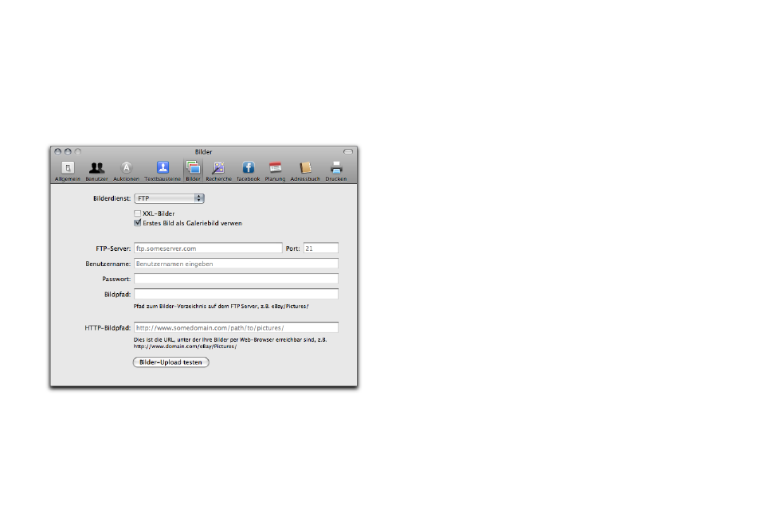Image resolution: width=760 pixels, height=532 pixels.
Task: Open the facebook preferences pane
Action: coord(249,171)
